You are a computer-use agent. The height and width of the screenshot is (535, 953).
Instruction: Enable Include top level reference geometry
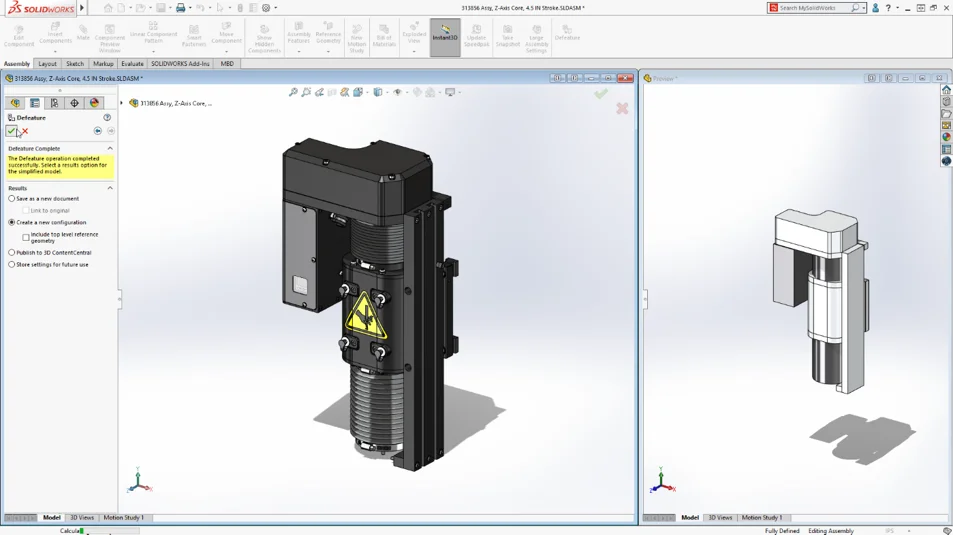26,237
